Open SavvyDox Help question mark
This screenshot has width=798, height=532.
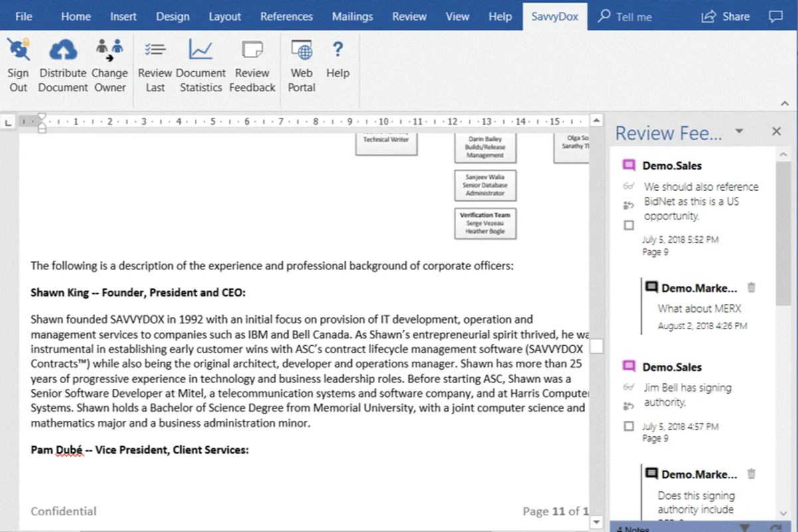pyautogui.click(x=338, y=50)
